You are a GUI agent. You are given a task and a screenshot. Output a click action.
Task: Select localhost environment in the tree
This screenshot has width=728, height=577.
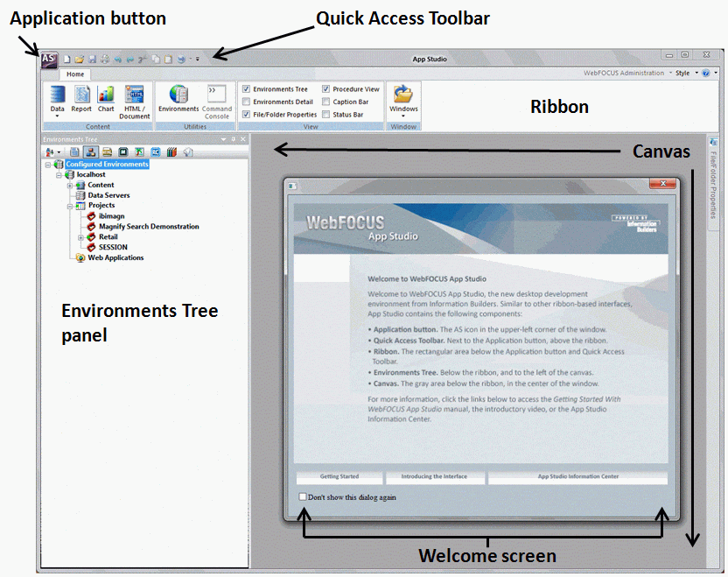(91, 174)
